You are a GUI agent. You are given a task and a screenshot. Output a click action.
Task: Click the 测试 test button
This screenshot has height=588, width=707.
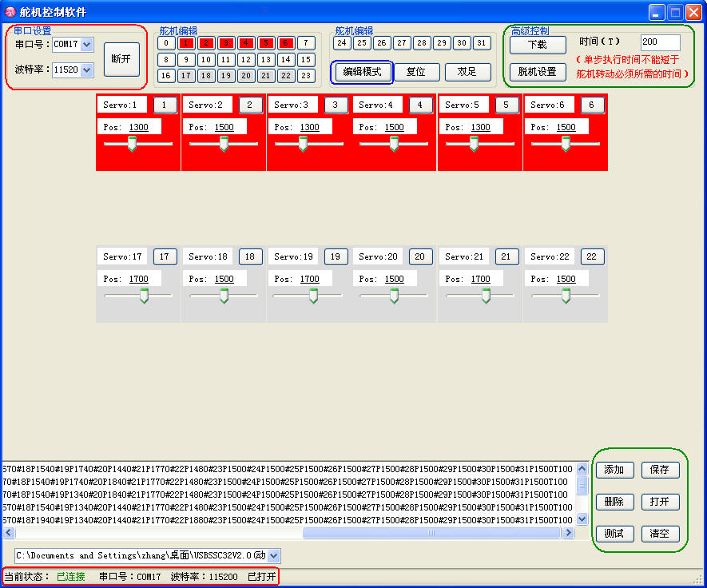click(614, 534)
